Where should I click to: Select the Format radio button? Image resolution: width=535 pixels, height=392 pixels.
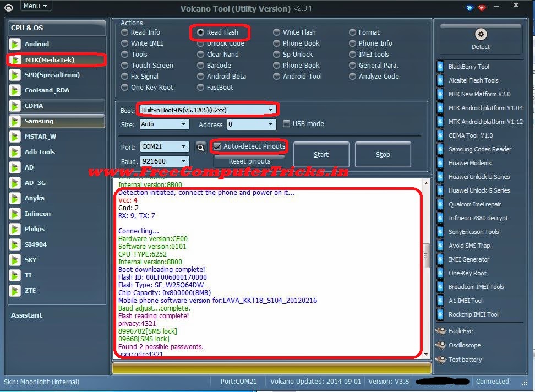352,32
